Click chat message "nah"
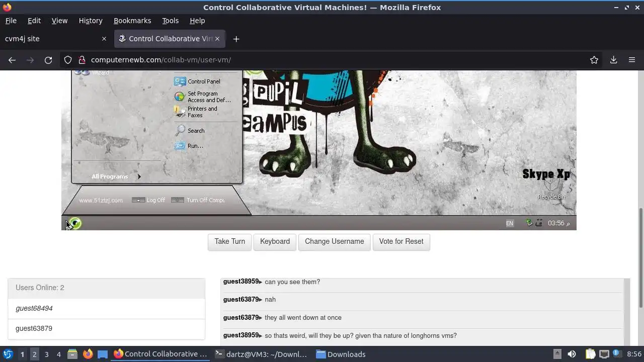 pos(270,300)
